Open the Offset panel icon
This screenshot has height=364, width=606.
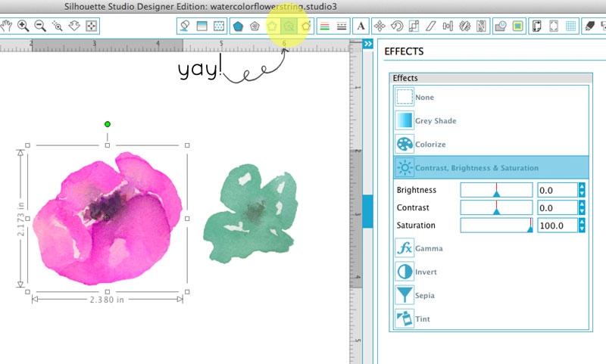click(x=518, y=26)
